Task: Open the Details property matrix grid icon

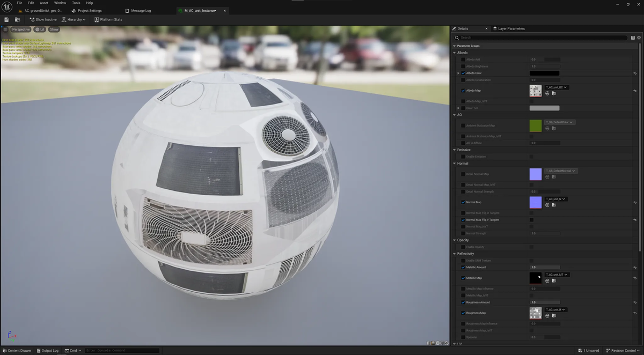Action: tap(633, 38)
